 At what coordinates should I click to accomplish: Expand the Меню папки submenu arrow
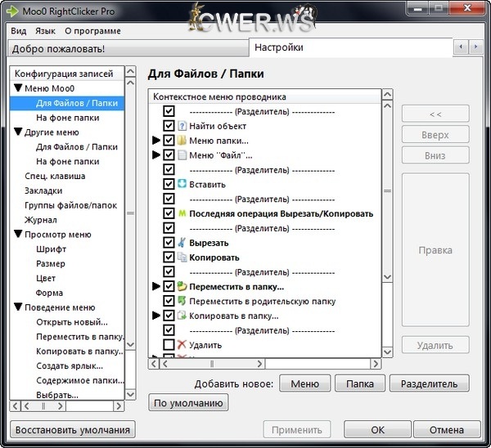[156, 141]
